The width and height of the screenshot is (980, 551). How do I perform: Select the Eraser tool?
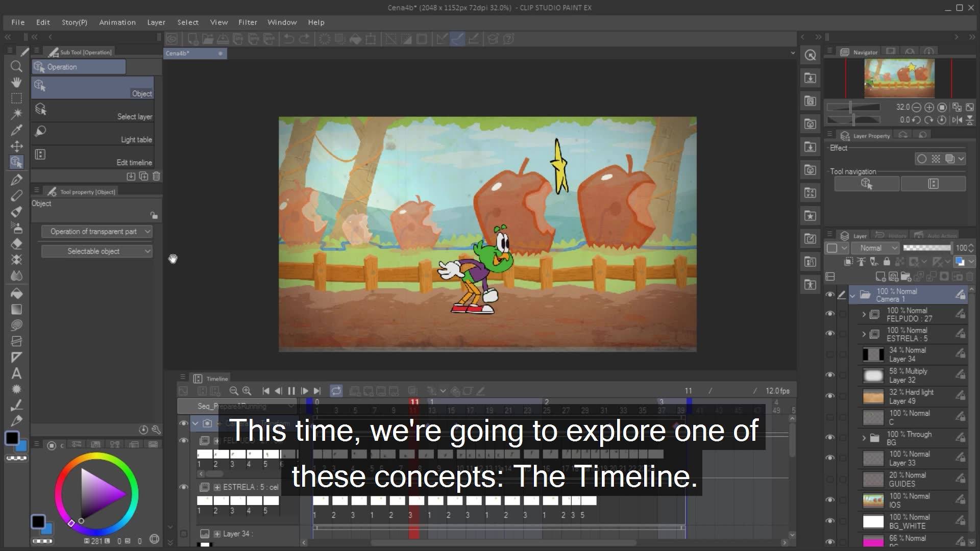click(16, 244)
